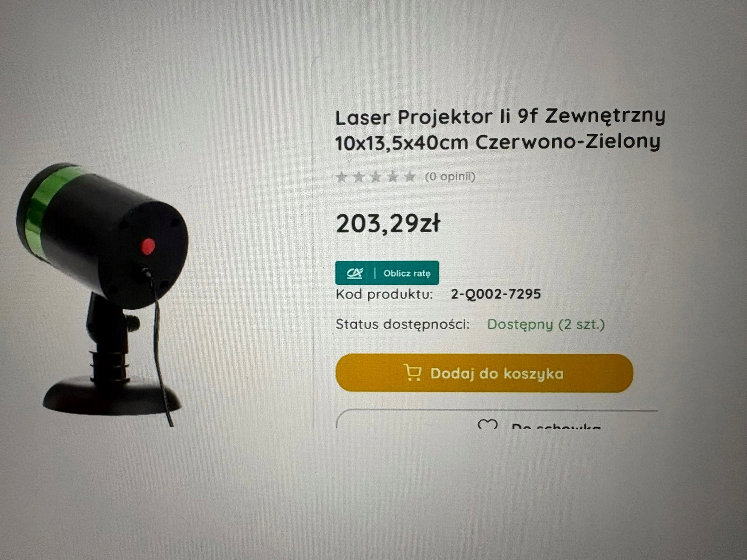Click the first rating star
Image resolution: width=747 pixels, height=560 pixels.
342,177
